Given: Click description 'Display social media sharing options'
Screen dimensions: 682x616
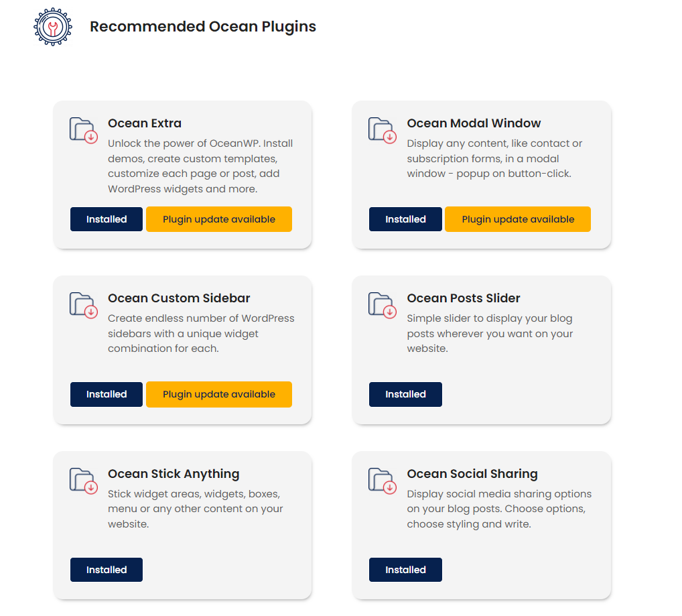Looking at the screenshot, I should click(499, 509).
